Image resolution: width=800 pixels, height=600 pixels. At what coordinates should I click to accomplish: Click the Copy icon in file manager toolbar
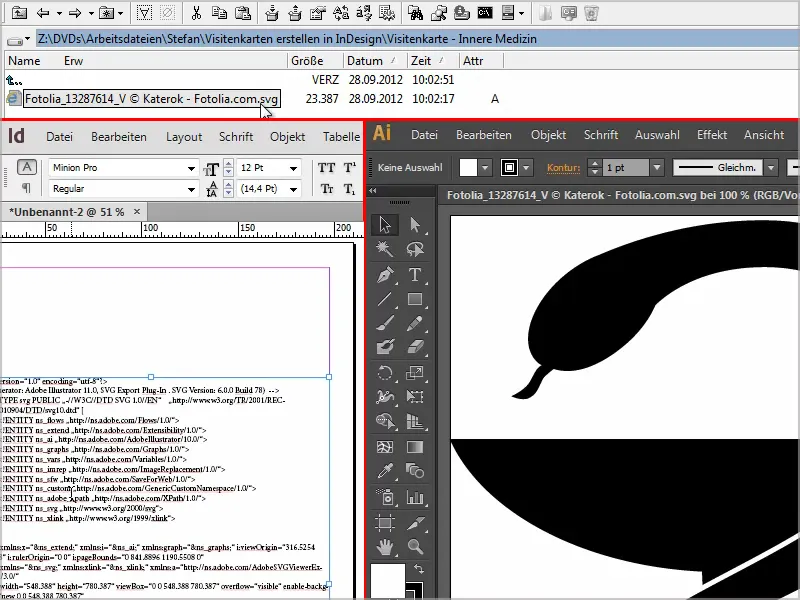[x=219, y=13]
